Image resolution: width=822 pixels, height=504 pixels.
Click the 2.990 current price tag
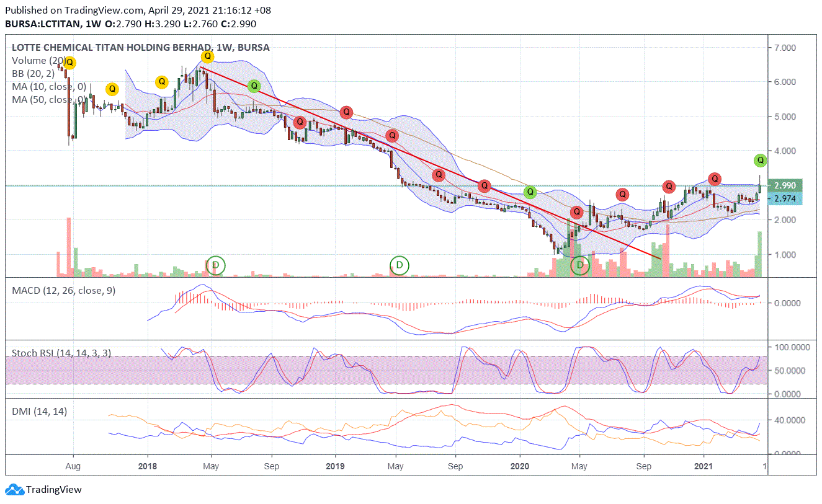785,185
